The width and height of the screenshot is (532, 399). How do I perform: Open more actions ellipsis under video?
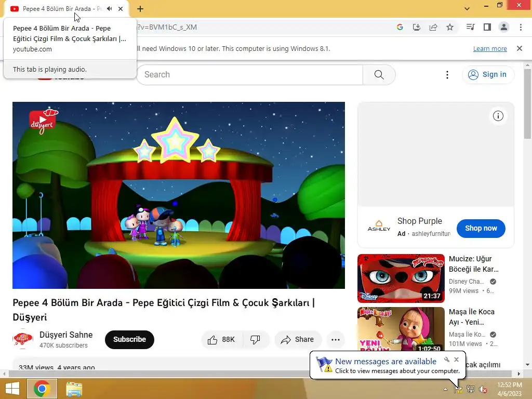coord(336,340)
